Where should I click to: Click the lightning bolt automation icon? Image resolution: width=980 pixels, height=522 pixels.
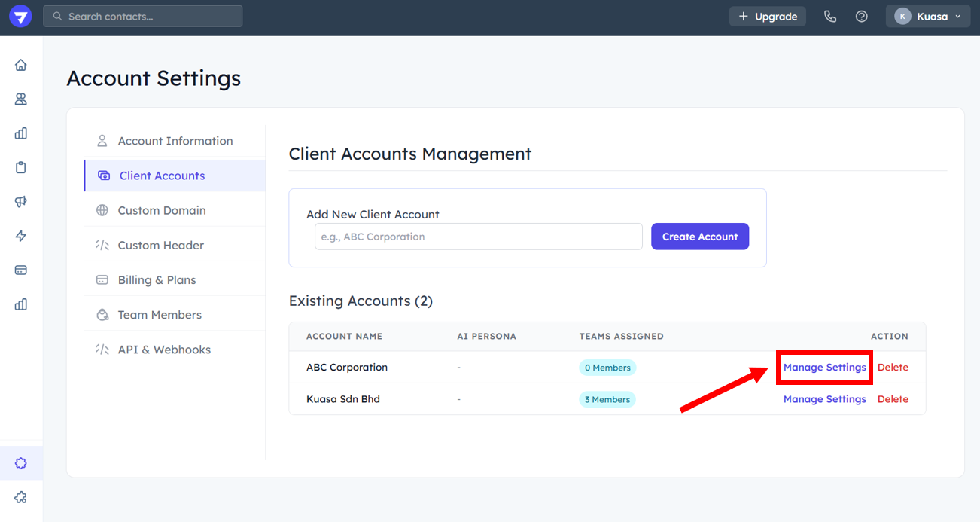tap(21, 236)
